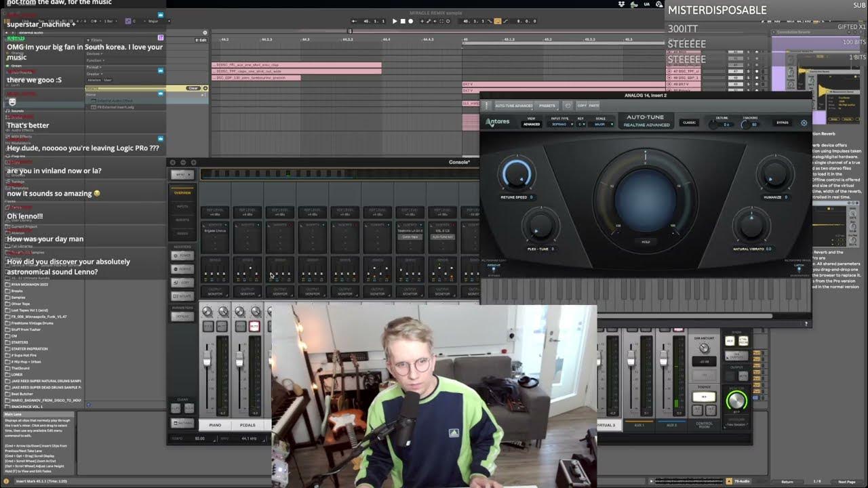Switch to the Overview view in Console
The height and width of the screenshot is (488, 868).
182,193
